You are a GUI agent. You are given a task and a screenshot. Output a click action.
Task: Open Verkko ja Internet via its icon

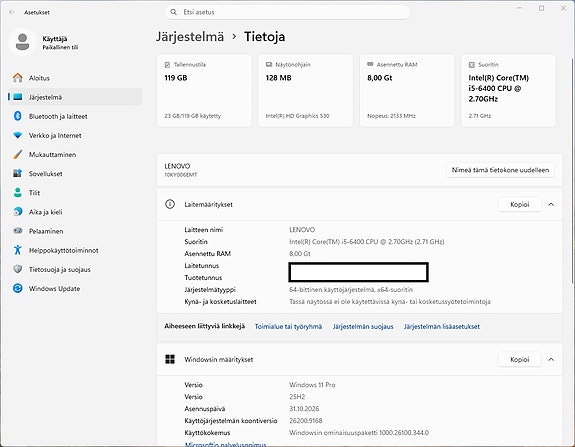coord(17,135)
